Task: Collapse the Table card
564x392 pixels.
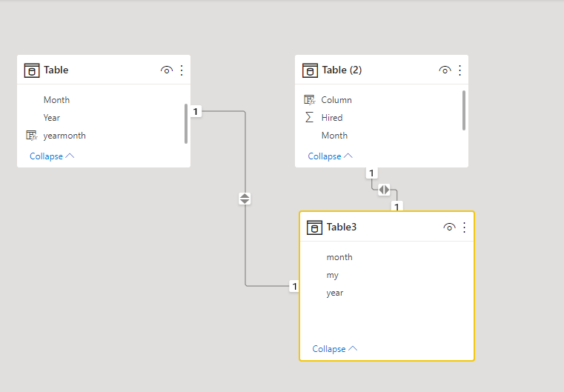Action: point(52,156)
